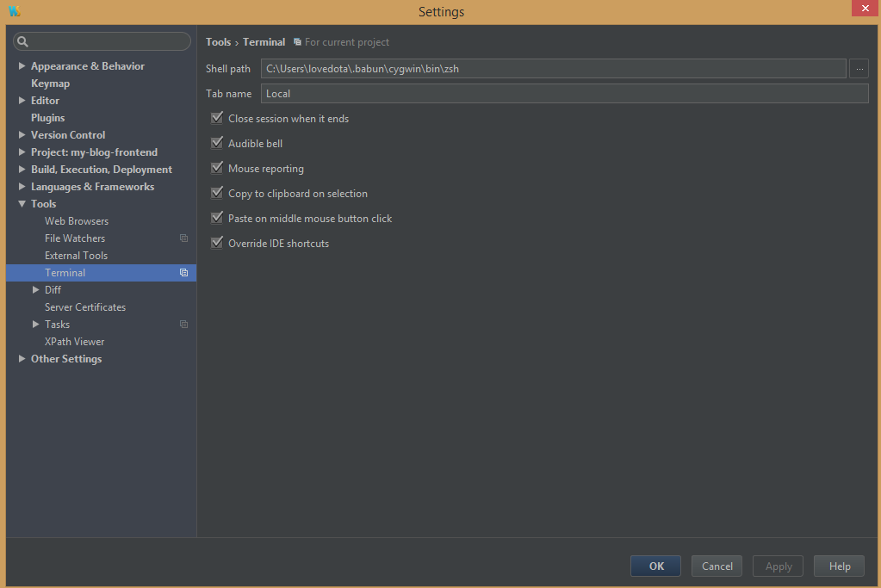Click inside the Tab name field
Viewport: 881px width, 588px height.
point(431,93)
